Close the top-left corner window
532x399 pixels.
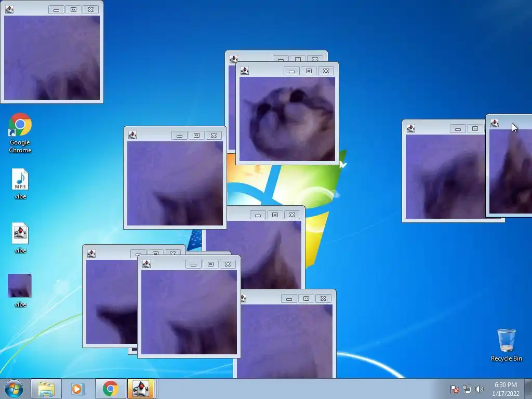90,10
